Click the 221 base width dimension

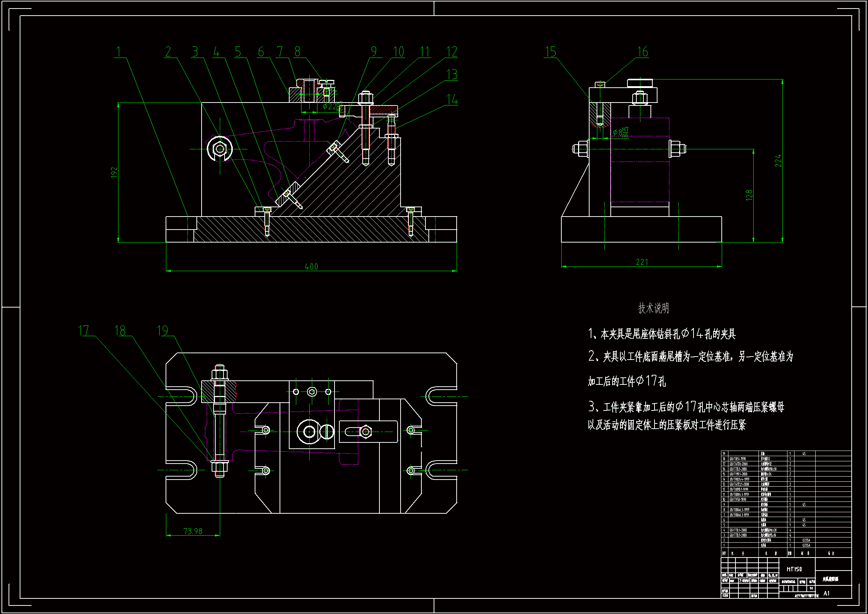pyautogui.click(x=642, y=262)
